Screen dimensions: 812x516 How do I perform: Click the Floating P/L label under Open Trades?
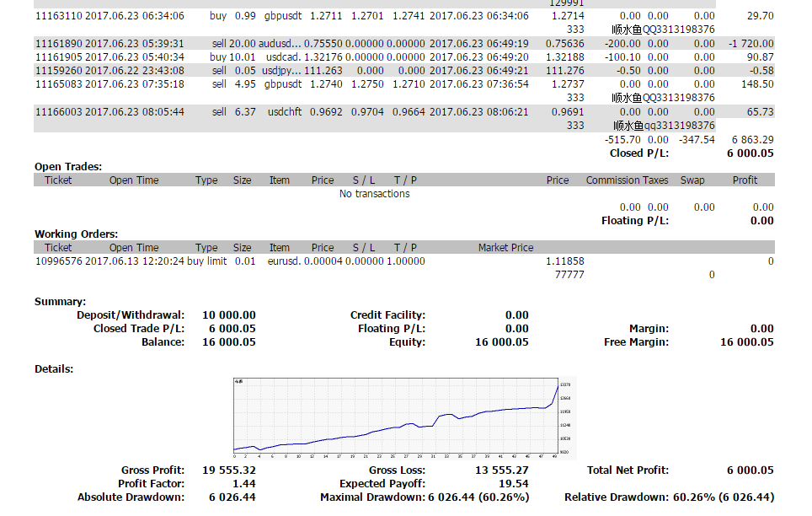tap(635, 221)
